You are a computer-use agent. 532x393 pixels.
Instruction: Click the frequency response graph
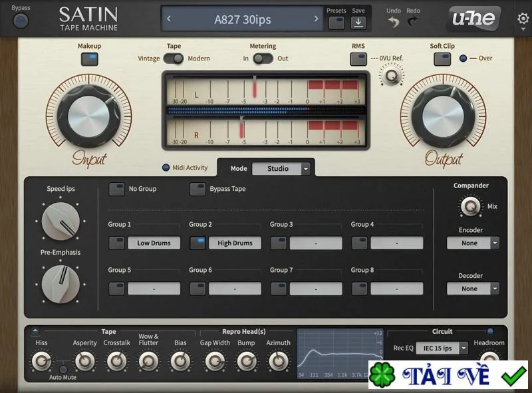(340, 353)
